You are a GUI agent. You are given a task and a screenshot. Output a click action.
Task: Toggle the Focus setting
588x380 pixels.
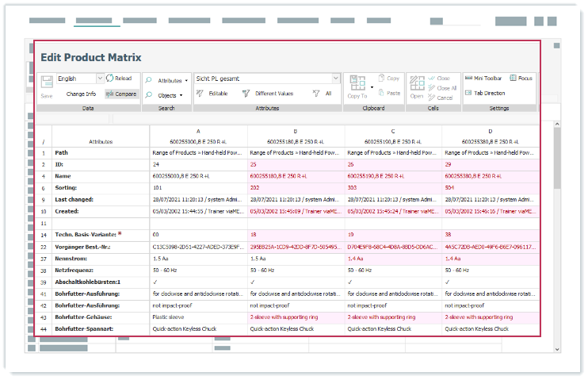point(521,79)
